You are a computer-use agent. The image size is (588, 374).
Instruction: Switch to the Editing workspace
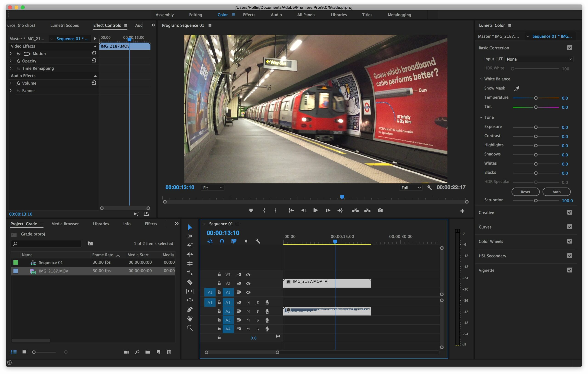point(195,15)
